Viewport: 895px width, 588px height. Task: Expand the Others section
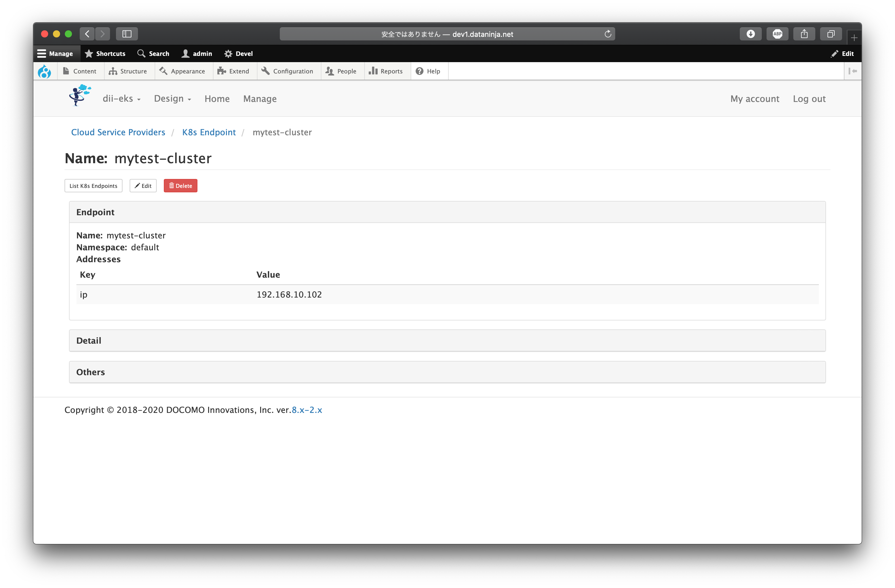click(90, 372)
